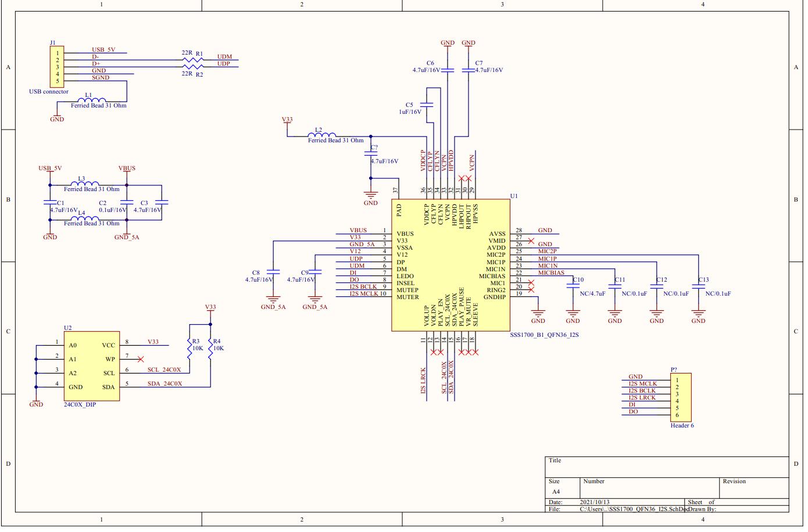808x532 pixels.
Task: Select the 24C0X_DIP EEPROM symbol
Action: point(92,366)
